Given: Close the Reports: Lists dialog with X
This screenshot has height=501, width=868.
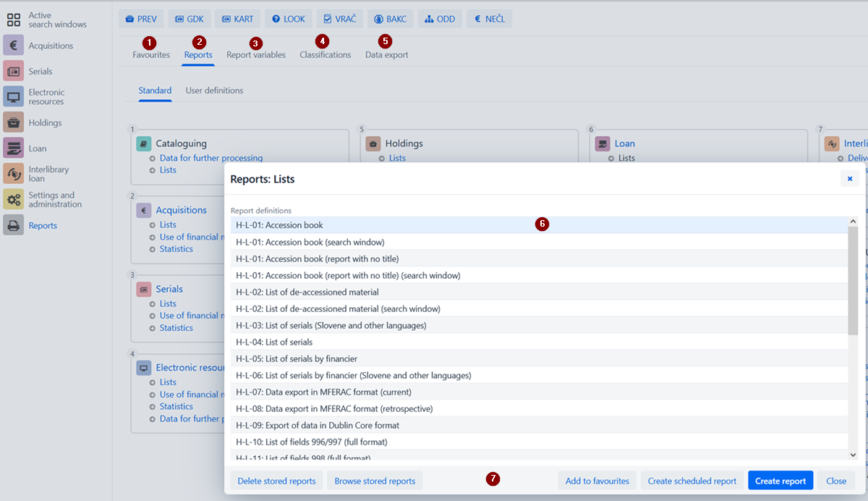Looking at the screenshot, I should click(849, 179).
